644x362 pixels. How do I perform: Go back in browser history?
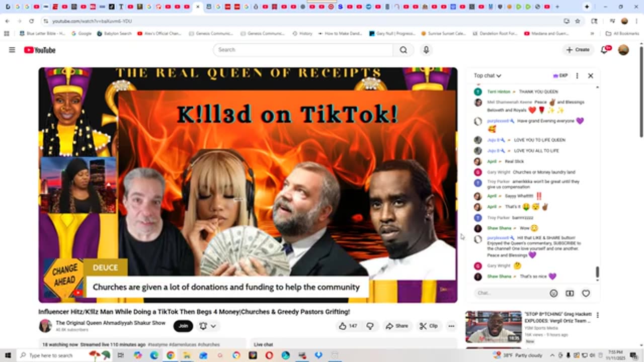(7, 21)
